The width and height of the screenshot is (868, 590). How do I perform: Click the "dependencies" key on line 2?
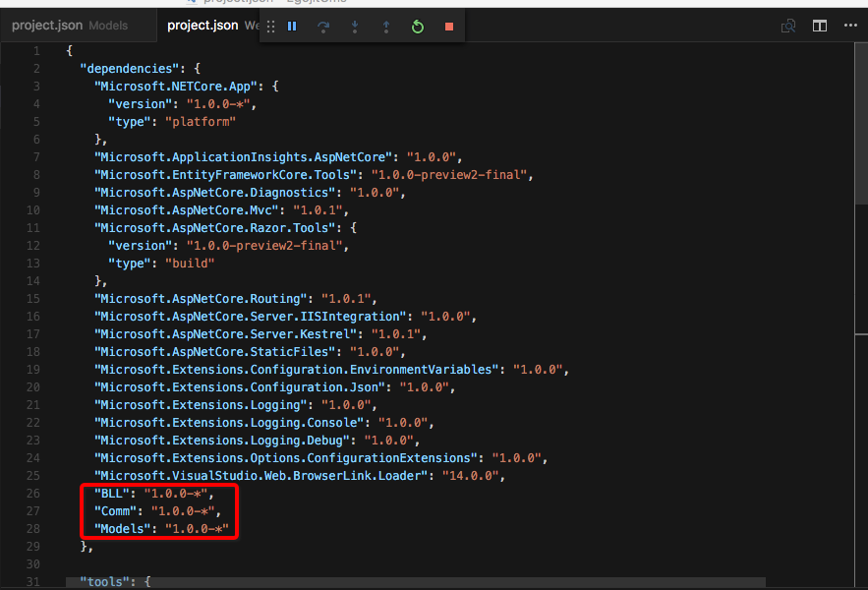(x=130, y=69)
